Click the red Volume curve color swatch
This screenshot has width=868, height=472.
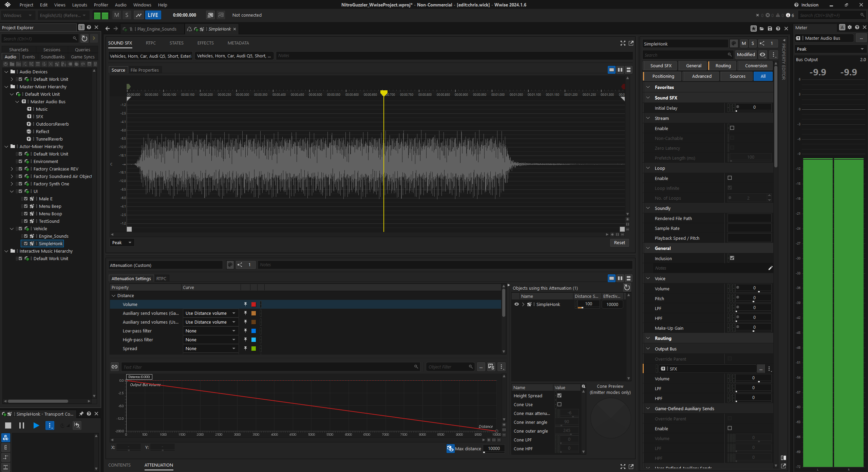253,305
